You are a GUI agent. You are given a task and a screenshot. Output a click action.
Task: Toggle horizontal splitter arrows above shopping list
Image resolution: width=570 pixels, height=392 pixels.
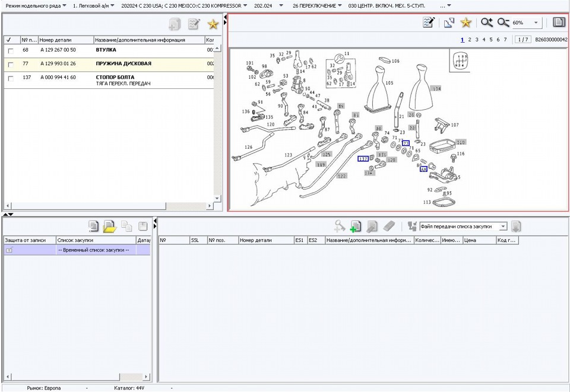pyautogui.click(x=8, y=214)
